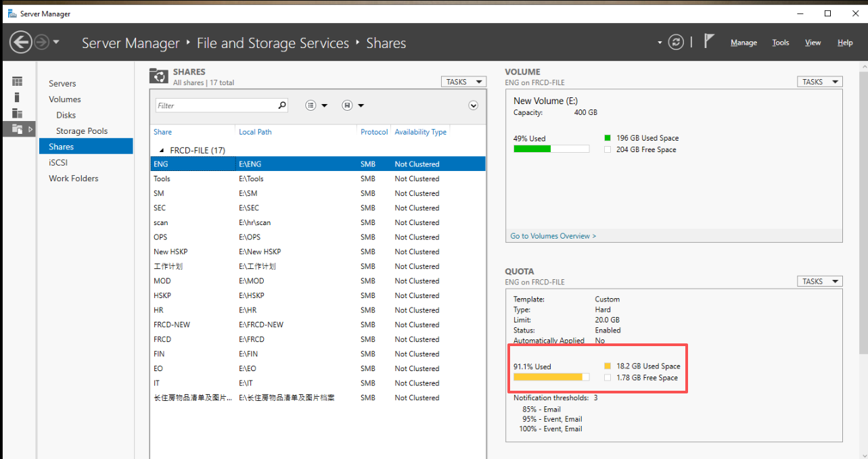Click the search magnifier in Filter box
The image size is (868, 459).
pos(282,105)
